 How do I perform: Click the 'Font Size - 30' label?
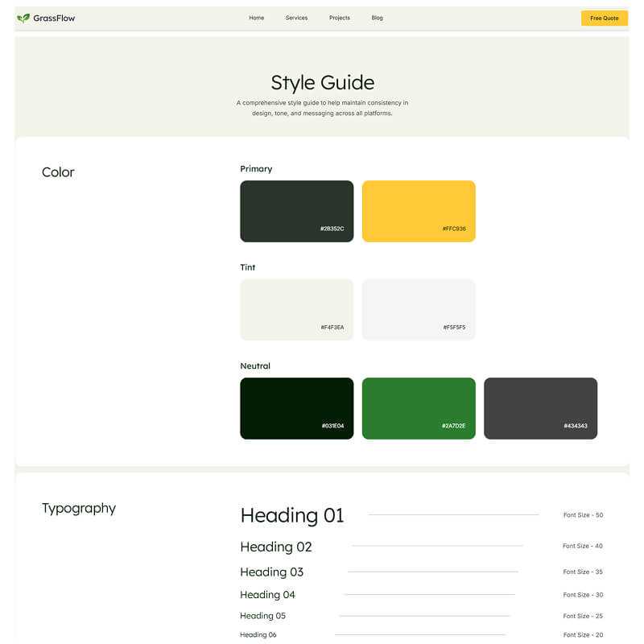pos(583,595)
